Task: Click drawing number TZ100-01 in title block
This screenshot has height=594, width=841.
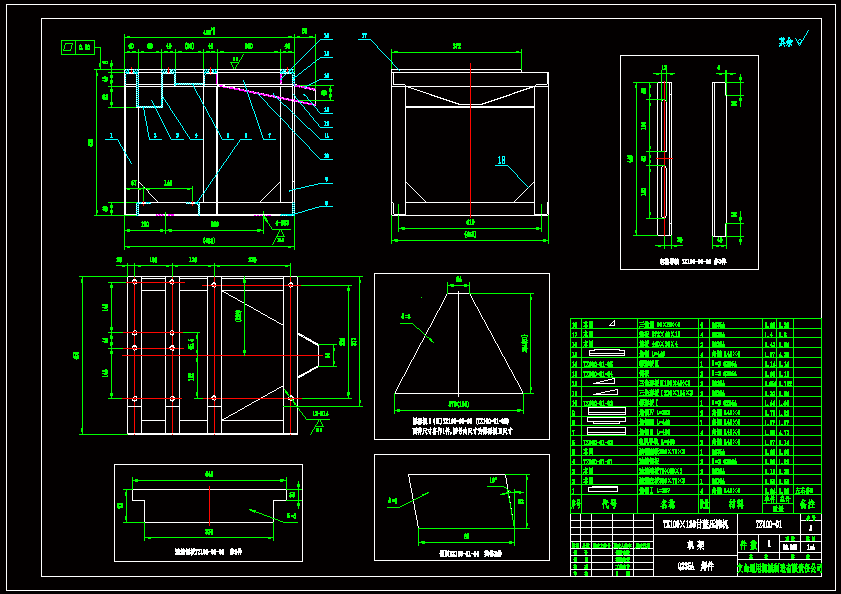Action: (769, 524)
